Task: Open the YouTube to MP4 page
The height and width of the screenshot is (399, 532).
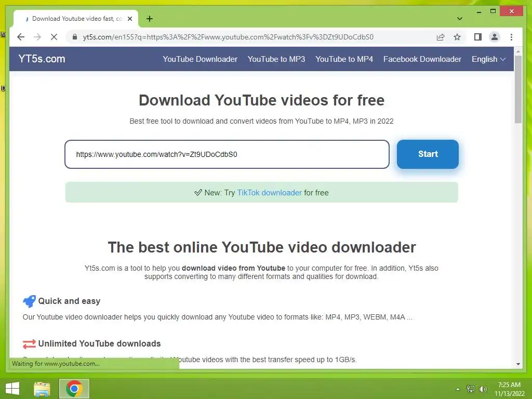Action: tap(344, 59)
